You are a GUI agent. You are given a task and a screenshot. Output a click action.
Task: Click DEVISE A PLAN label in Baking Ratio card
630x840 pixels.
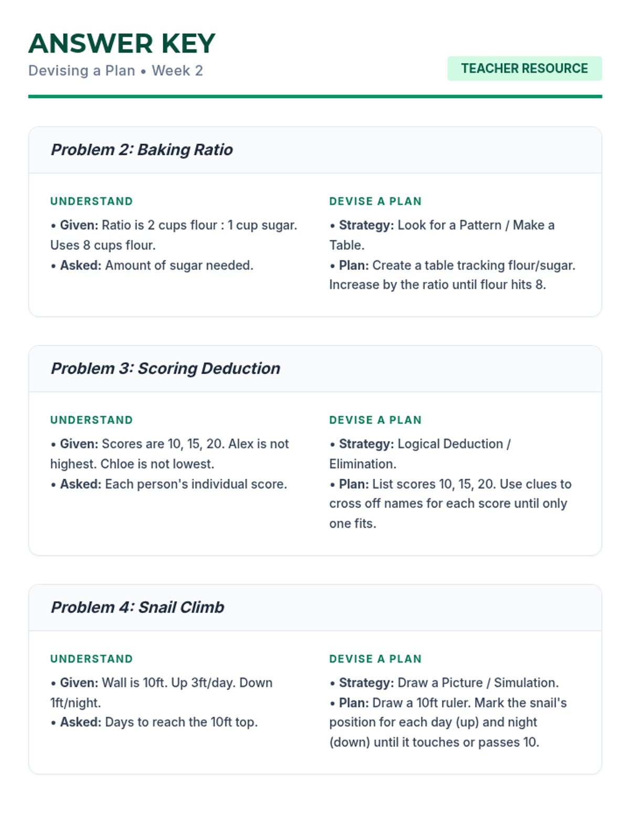click(x=375, y=202)
